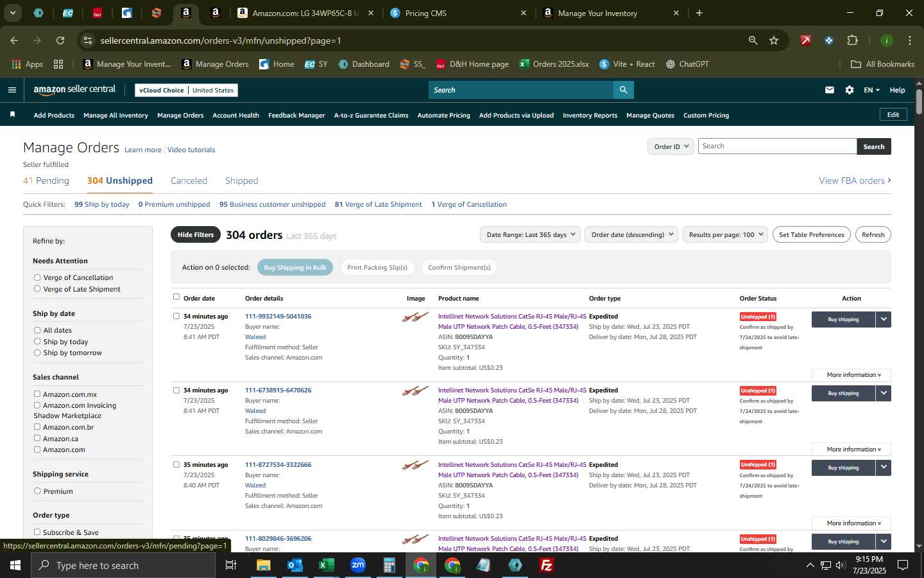
Task: Click the Hide Filters button
Action: pyautogui.click(x=196, y=234)
